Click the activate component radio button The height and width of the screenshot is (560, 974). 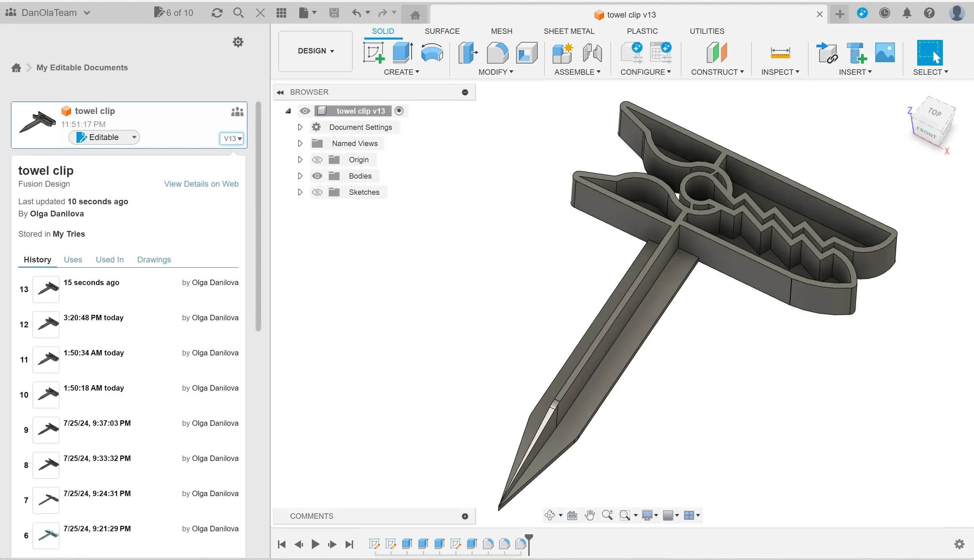(399, 111)
